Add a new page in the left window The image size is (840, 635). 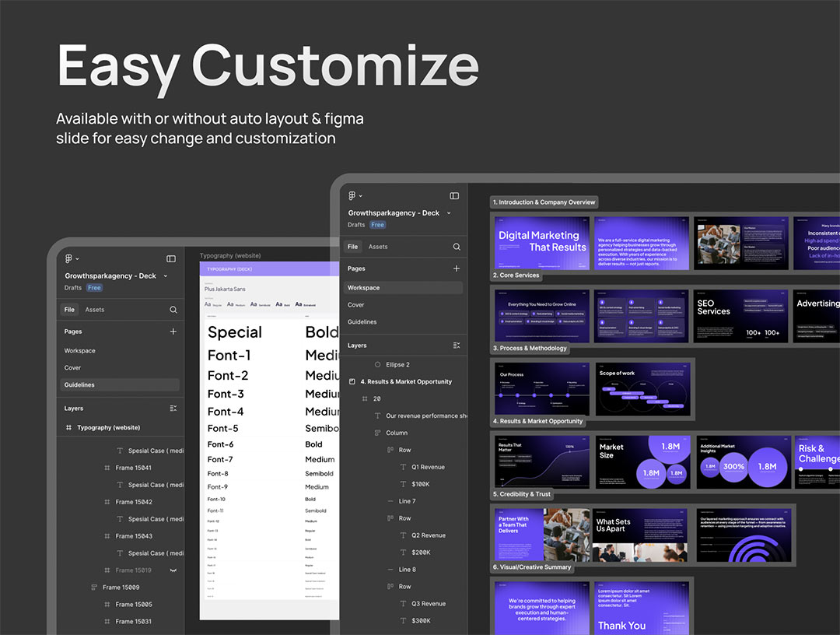(x=173, y=332)
